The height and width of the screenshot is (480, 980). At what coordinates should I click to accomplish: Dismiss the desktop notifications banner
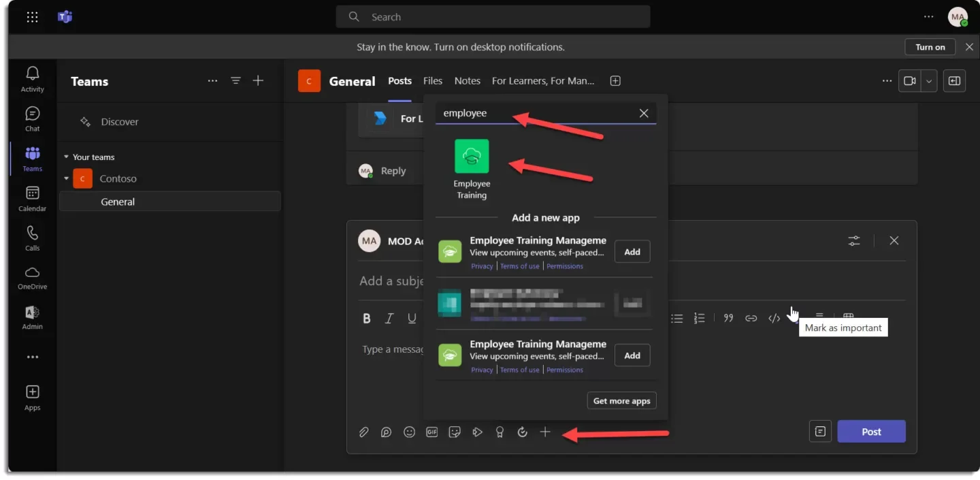pyautogui.click(x=969, y=47)
